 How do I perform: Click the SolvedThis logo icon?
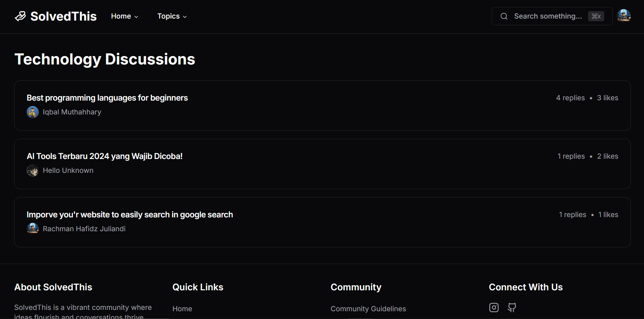click(20, 16)
